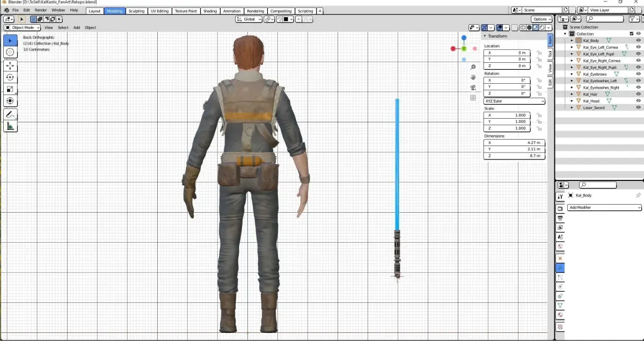Choose the Scale tool
The image size is (644, 341).
click(10, 89)
